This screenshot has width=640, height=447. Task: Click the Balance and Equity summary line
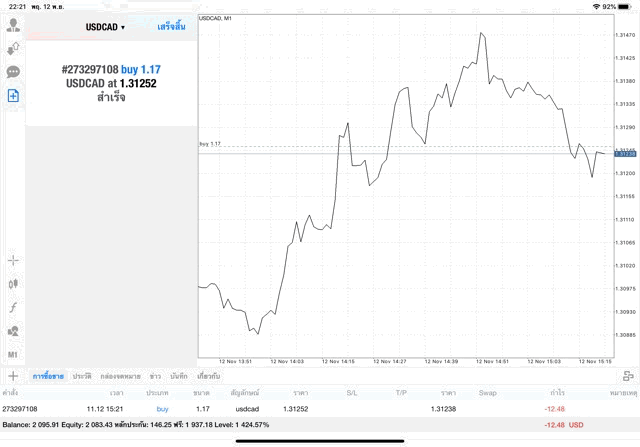tap(136, 425)
